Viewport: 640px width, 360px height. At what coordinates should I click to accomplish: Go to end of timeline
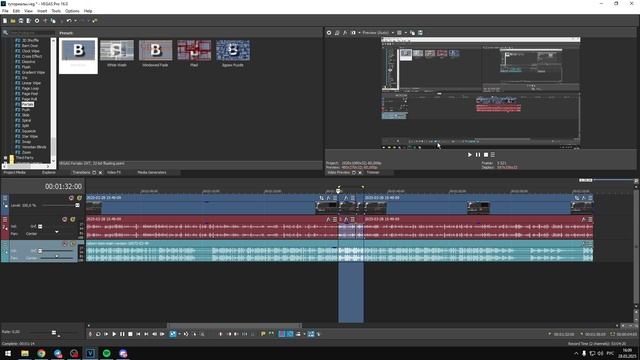(x=146, y=334)
